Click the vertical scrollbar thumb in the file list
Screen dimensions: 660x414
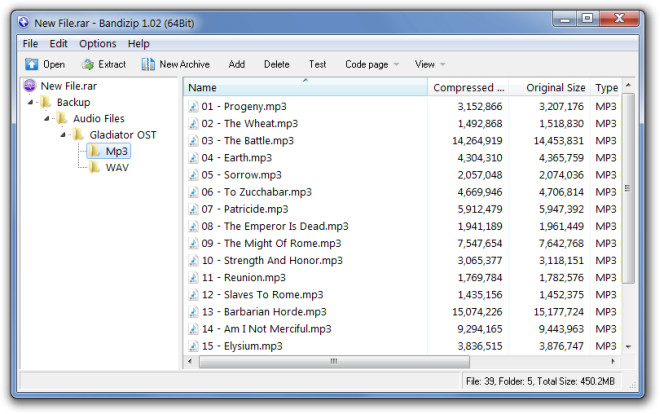628,188
